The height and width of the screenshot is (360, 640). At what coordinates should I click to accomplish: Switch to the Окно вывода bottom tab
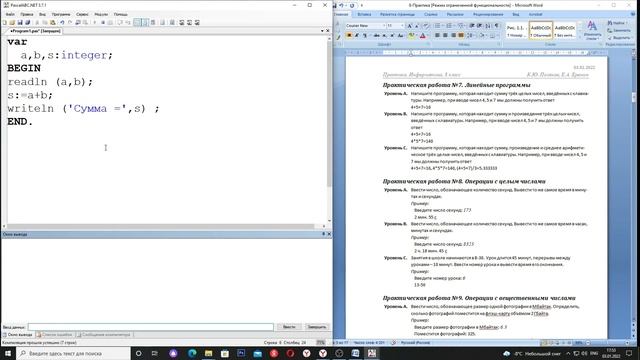click(18, 335)
